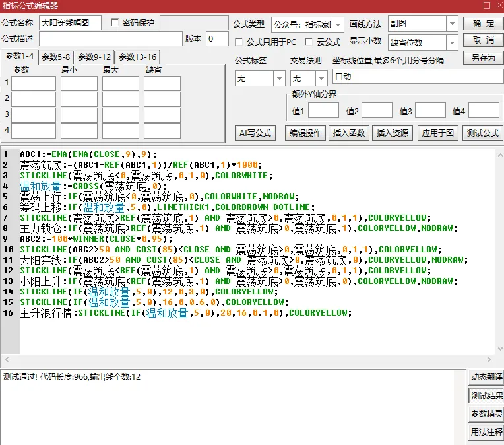504x445 pixels.
Task: Click code line 16 主升浪行情
Action: coord(186,313)
